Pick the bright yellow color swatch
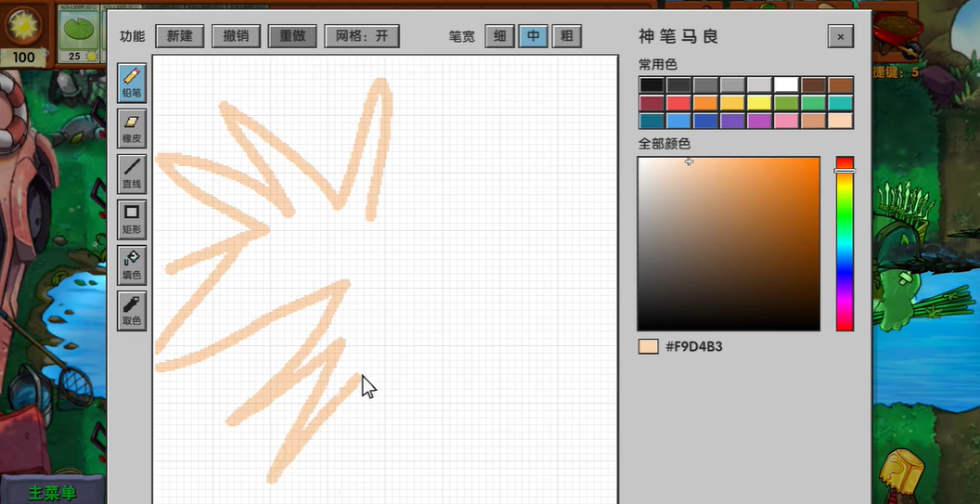This screenshot has width=980, height=504. coord(759,103)
